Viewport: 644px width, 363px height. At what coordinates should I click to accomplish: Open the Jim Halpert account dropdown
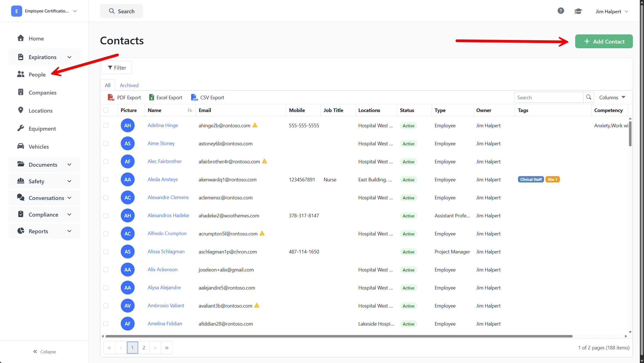pyautogui.click(x=612, y=11)
